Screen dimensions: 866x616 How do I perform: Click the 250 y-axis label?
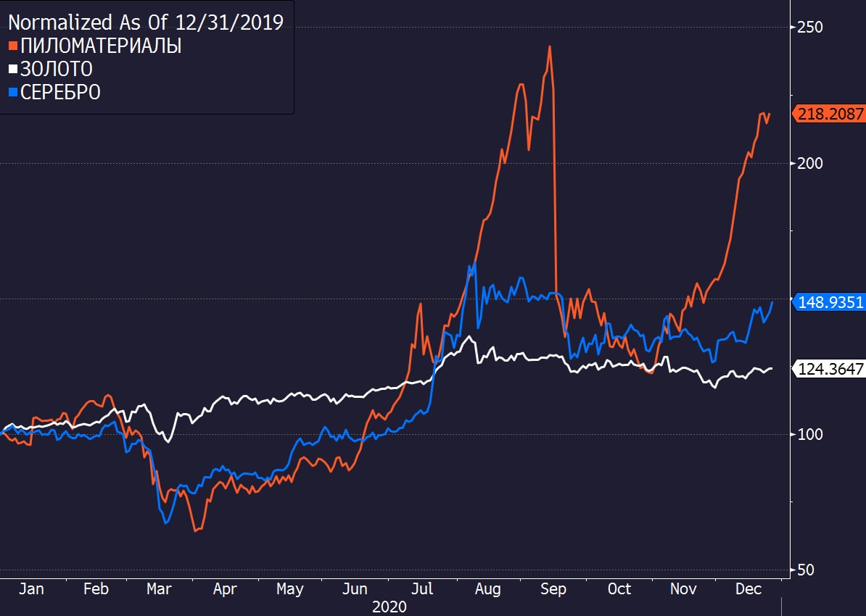pyautogui.click(x=810, y=27)
